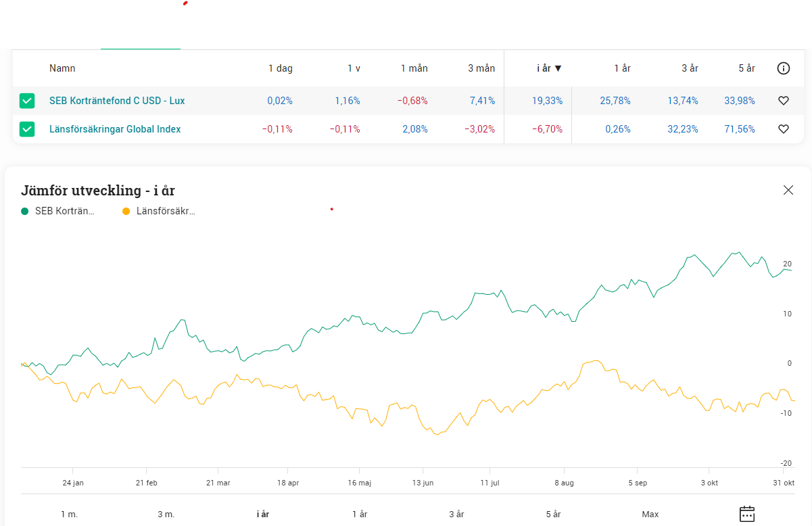
Task: Switch the chart range to '3 m.'
Action: 166,515
